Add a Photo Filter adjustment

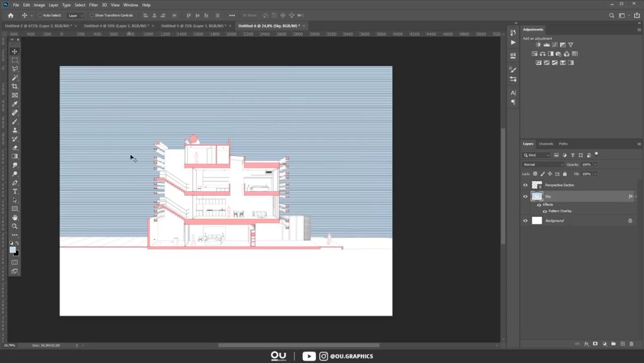coord(559,54)
